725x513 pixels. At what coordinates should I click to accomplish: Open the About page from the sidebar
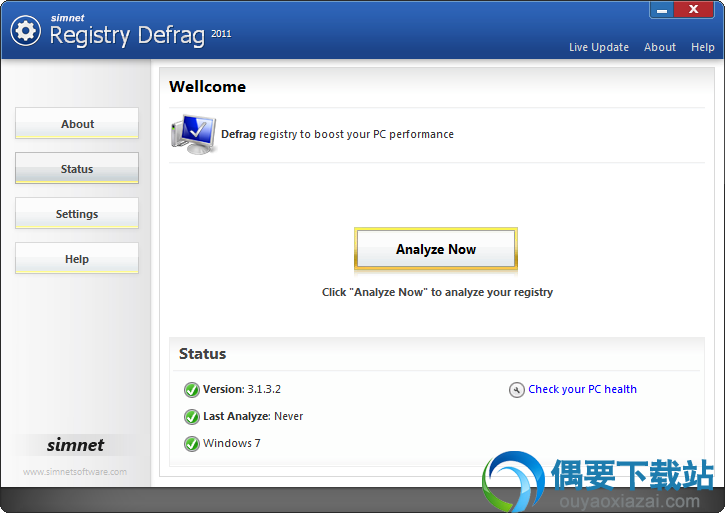pyautogui.click(x=77, y=124)
